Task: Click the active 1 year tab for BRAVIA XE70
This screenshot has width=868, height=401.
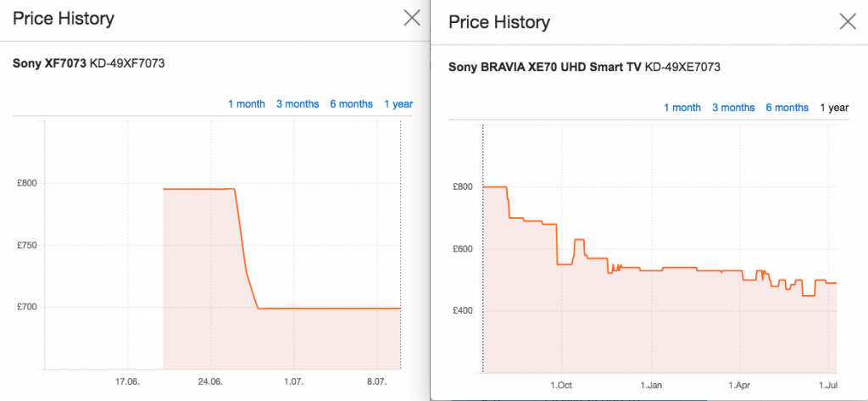Action: click(x=834, y=108)
